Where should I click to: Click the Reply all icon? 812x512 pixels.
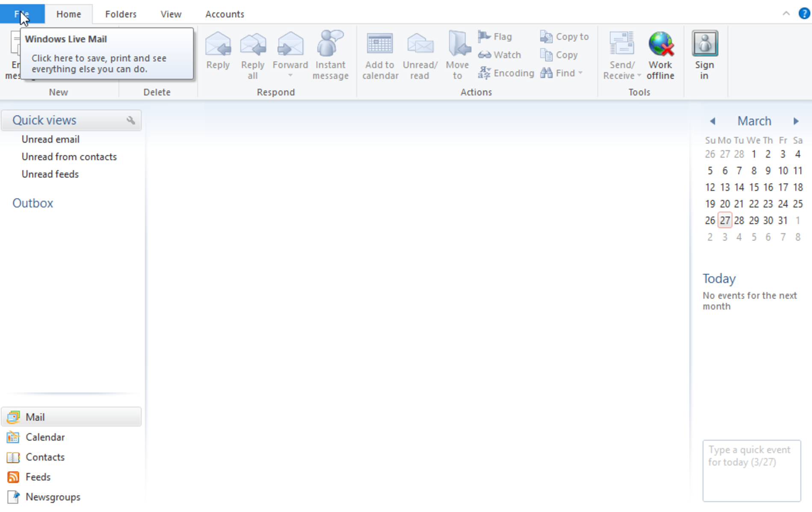[253, 44]
